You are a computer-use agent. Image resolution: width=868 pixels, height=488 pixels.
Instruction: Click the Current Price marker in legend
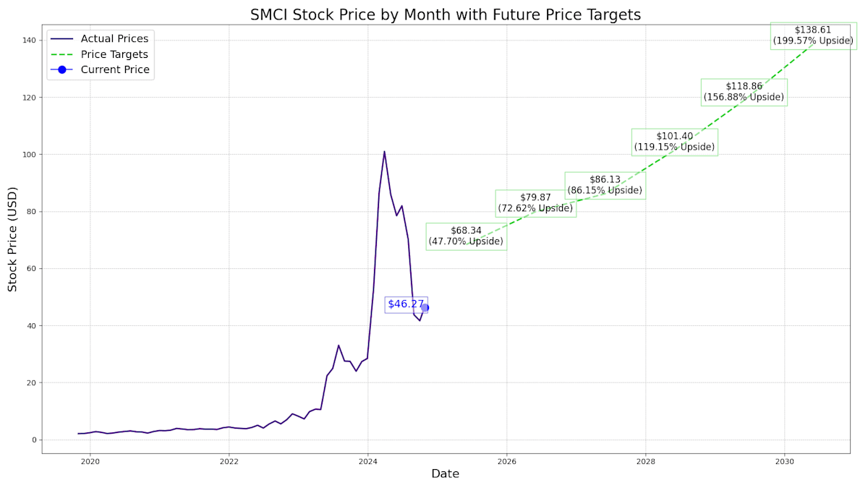click(61, 70)
